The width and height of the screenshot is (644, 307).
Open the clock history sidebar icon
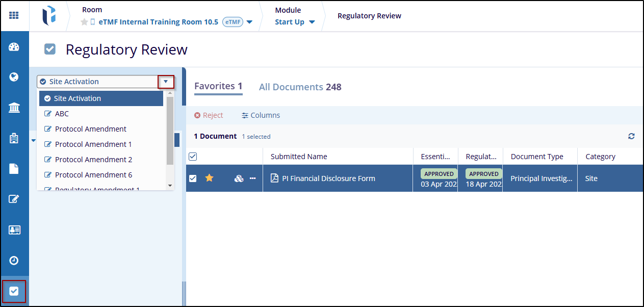14,261
